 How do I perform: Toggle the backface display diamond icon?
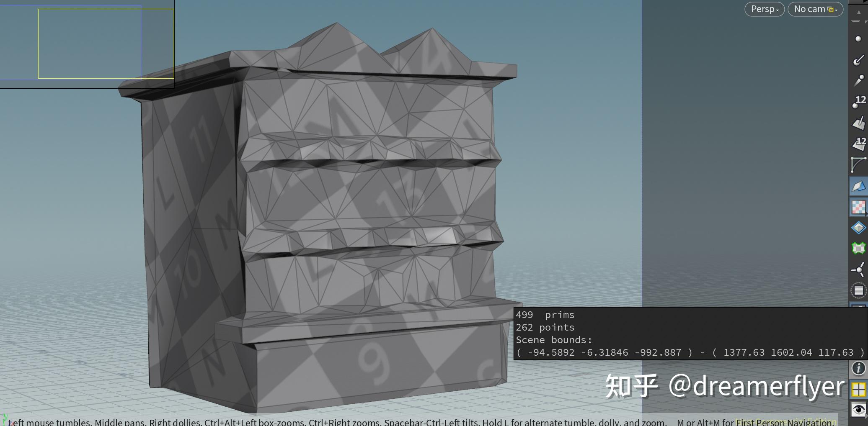(858, 227)
